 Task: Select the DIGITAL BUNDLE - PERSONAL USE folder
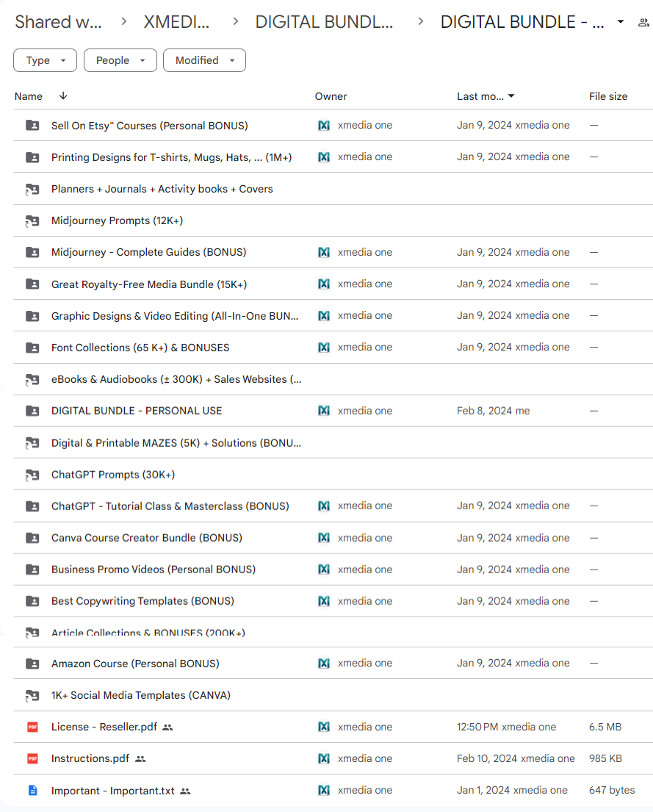[x=137, y=411]
